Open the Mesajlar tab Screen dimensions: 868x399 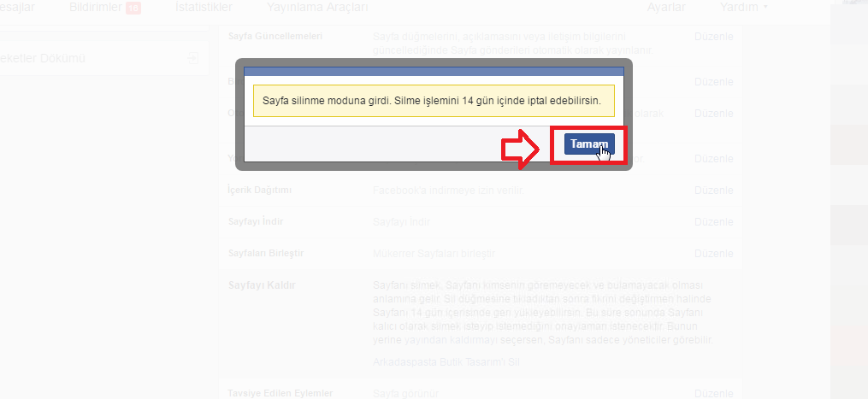[17, 7]
